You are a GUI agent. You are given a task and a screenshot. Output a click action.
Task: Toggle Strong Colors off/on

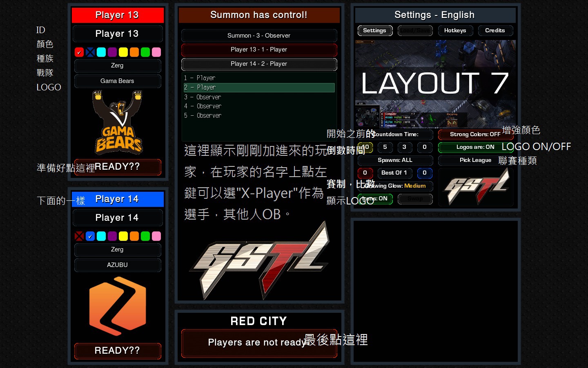(475, 134)
